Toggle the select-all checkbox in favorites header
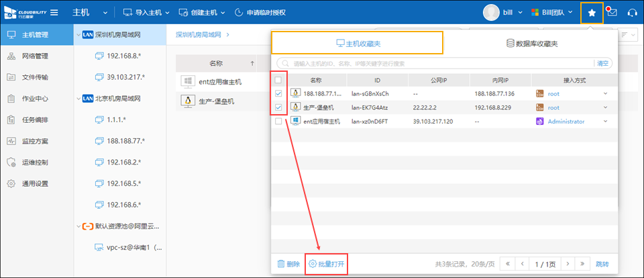This screenshot has height=278, width=644. click(278, 80)
